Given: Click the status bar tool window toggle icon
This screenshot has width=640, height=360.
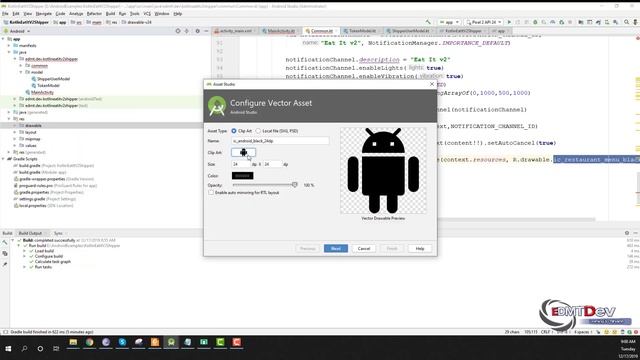Looking at the screenshot, I should 5,332.
